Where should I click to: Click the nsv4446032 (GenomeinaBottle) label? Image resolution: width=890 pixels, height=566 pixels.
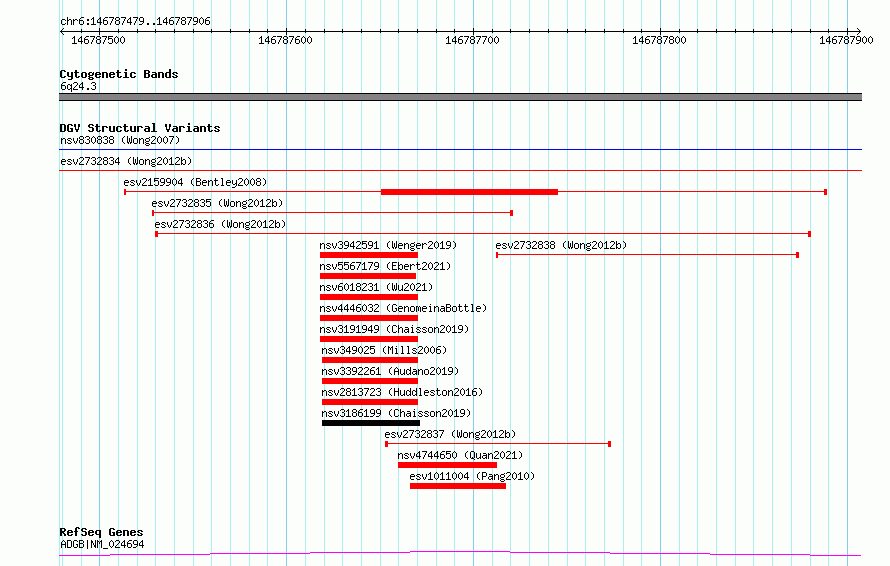pos(403,308)
